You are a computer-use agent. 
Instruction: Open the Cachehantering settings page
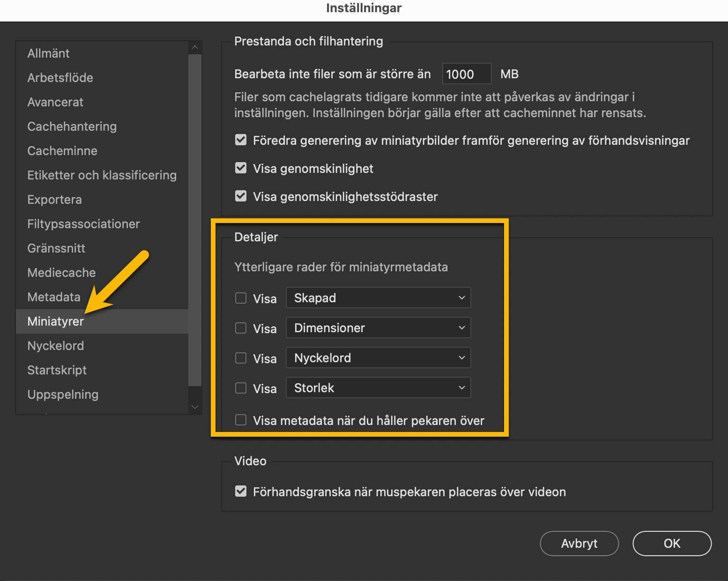pyautogui.click(x=72, y=127)
